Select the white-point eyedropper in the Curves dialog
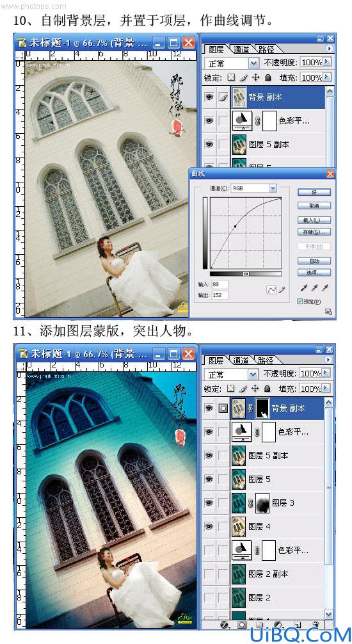This screenshot has width=352, height=644. (x=325, y=288)
